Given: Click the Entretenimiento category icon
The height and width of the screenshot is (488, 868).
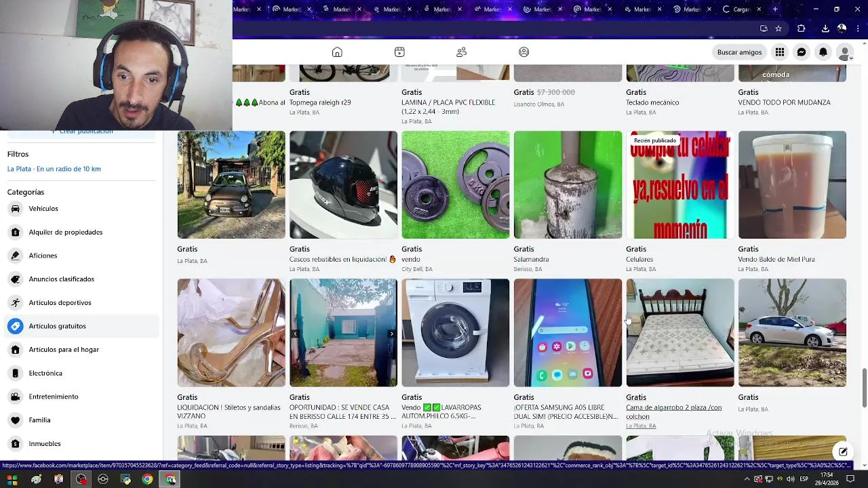Looking at the screenshot, I should coord(15,396).
